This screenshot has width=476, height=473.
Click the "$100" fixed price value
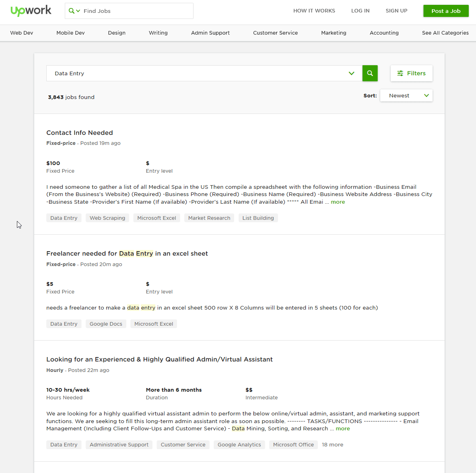point(53,163)
